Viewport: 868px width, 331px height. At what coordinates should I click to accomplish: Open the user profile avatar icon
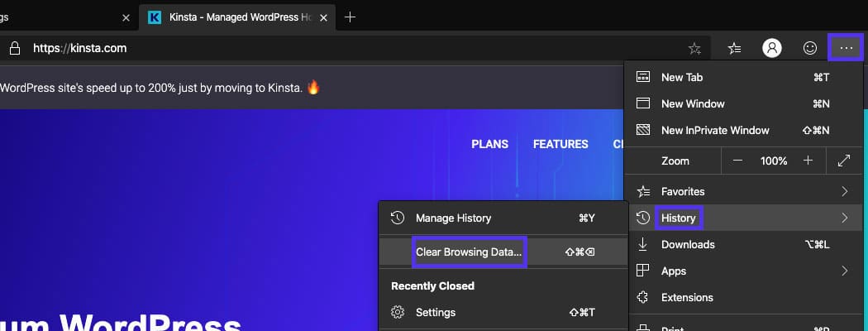point(772,48)
